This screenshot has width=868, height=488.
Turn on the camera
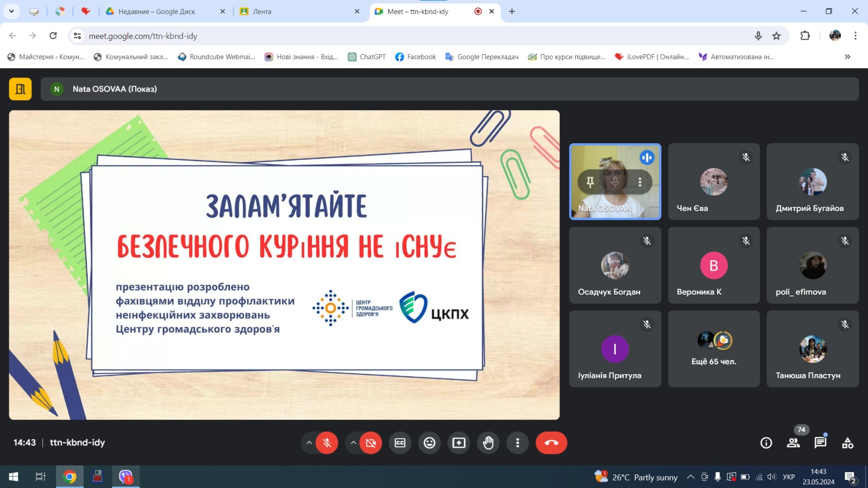click(371, 443)
